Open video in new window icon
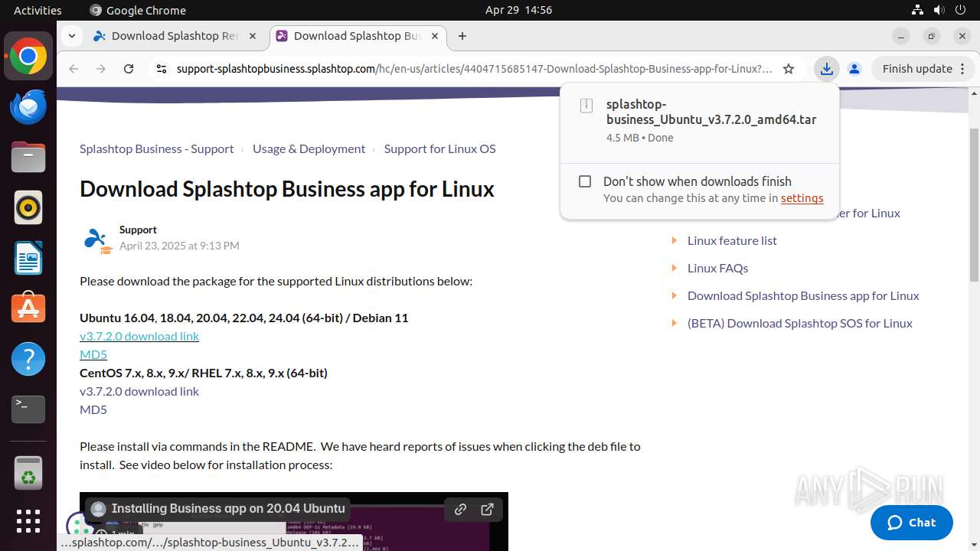 click(487, 509)
